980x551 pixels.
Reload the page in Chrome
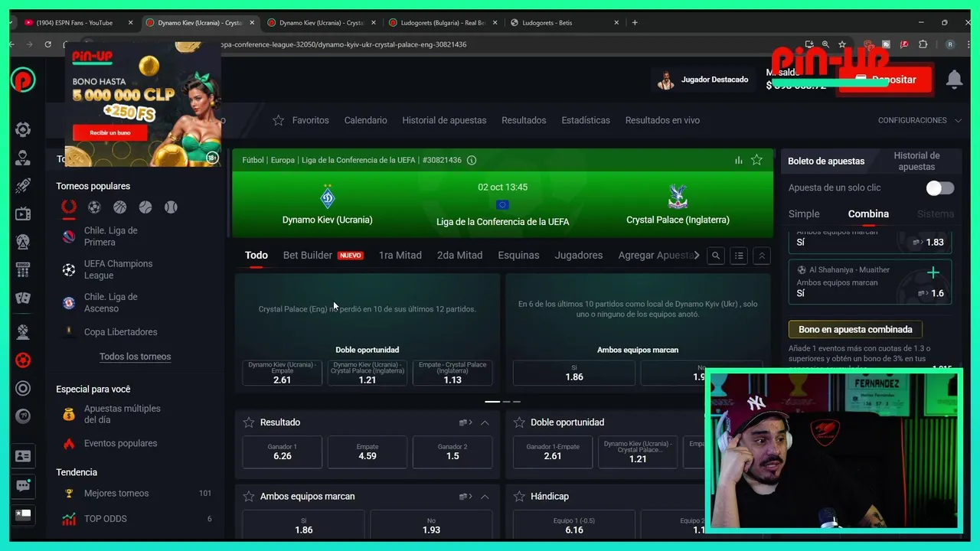[47, 44]
